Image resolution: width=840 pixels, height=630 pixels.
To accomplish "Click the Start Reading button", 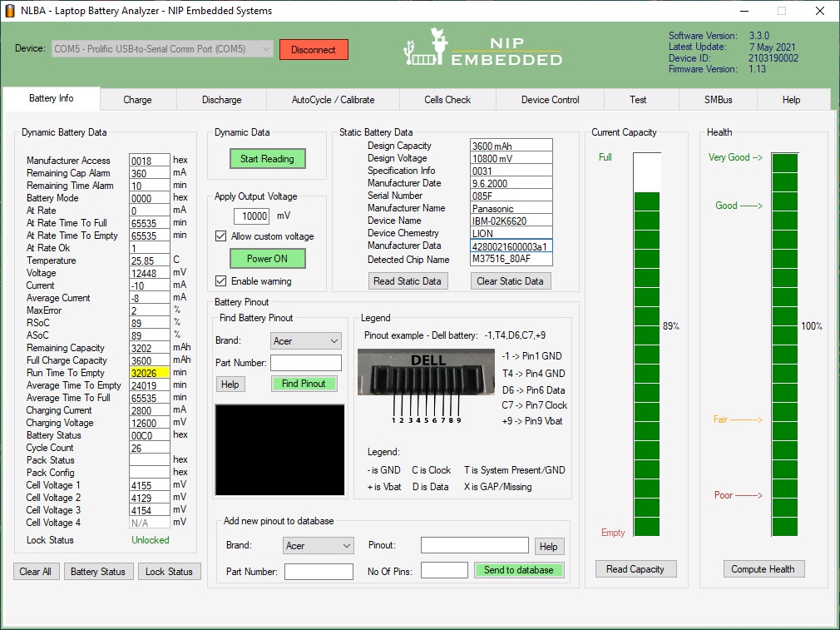I will coord(267,159).
